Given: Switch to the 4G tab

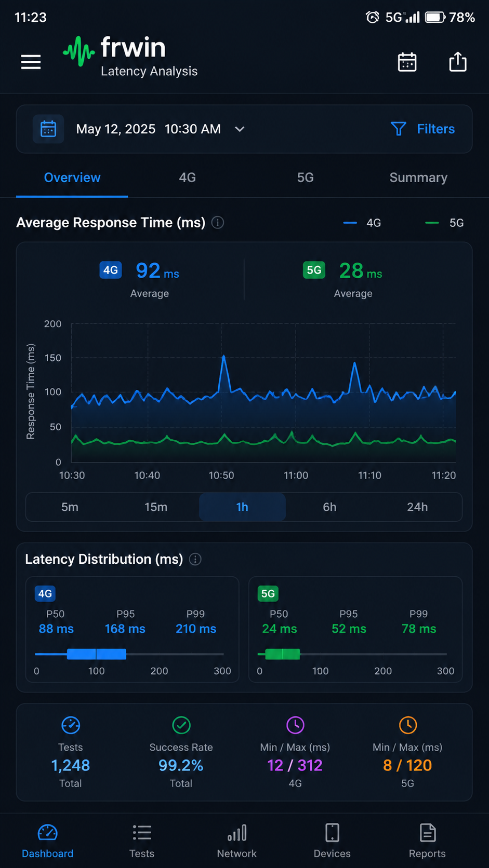Looking at the screenshot, I should click(188, 178).
